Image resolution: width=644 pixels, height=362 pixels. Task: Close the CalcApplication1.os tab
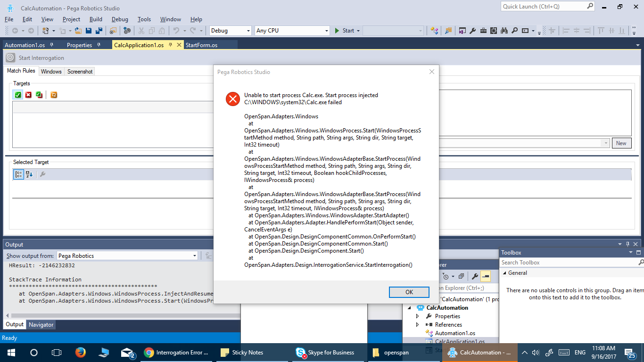tap(179, 45)
